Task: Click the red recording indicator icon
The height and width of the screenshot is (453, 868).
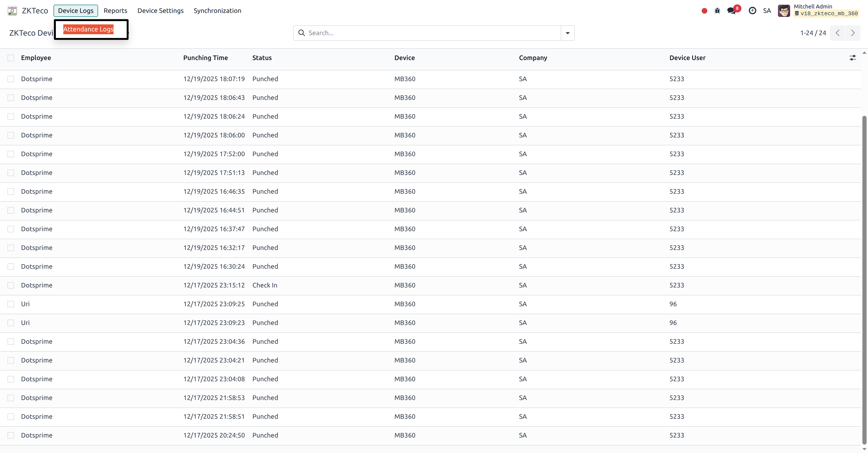Action: [x=704, y=11]
